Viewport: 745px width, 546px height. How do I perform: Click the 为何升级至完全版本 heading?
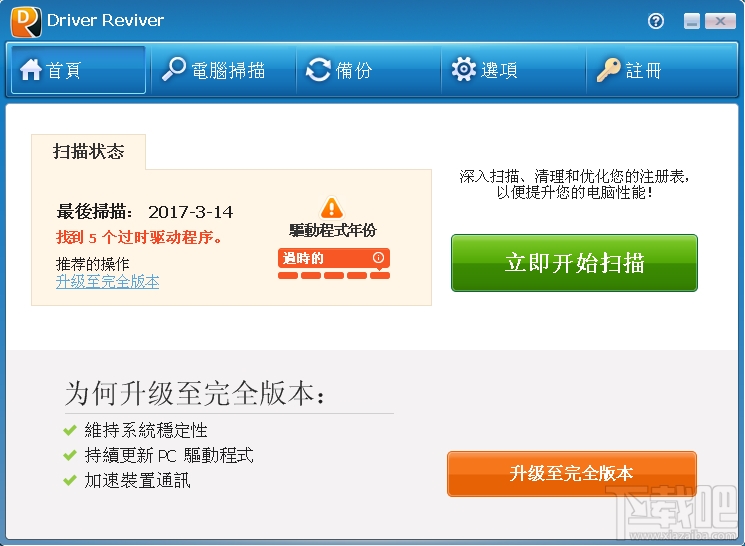click(x=195, y=393)
